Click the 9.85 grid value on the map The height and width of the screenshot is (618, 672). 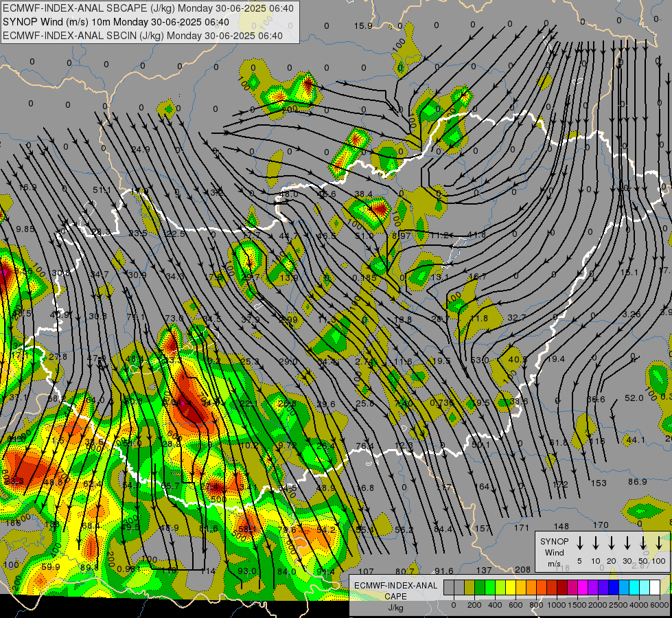pos(25,229)
